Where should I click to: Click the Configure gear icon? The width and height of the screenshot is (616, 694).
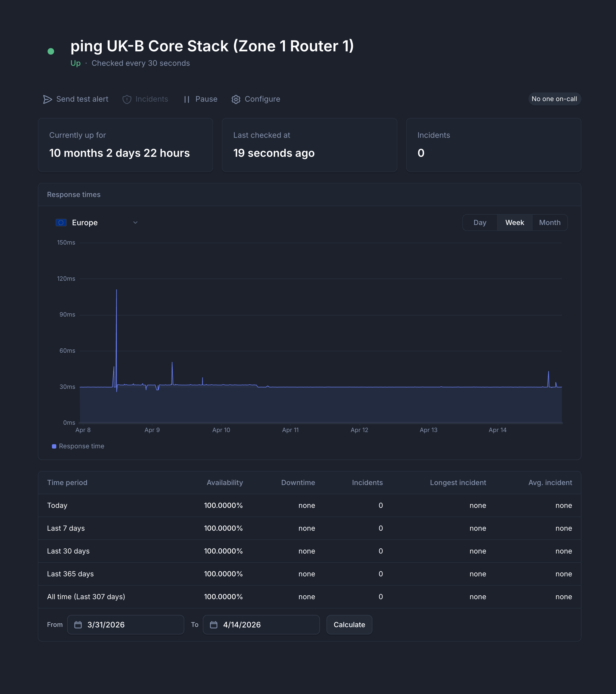click(x=236, y=99)
